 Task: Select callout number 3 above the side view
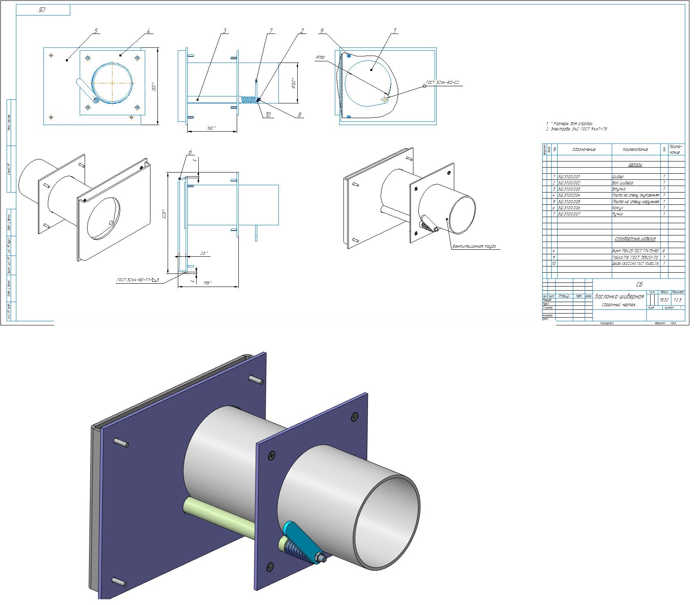click(224, 31)
